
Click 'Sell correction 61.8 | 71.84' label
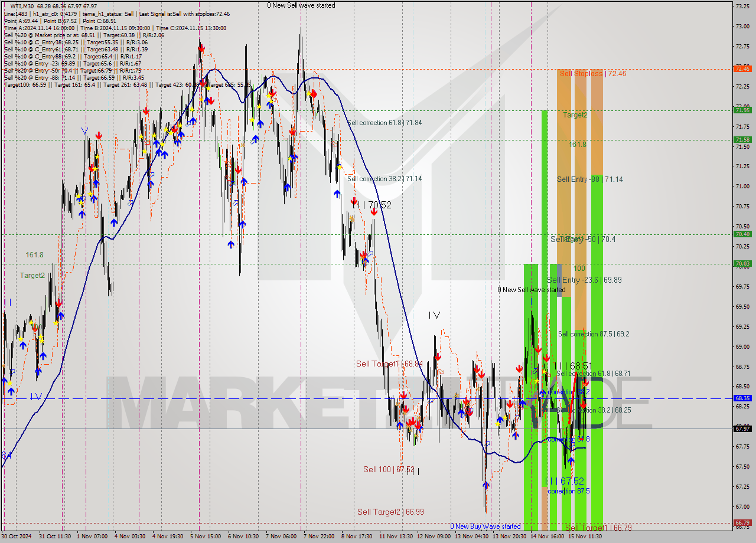384,123
